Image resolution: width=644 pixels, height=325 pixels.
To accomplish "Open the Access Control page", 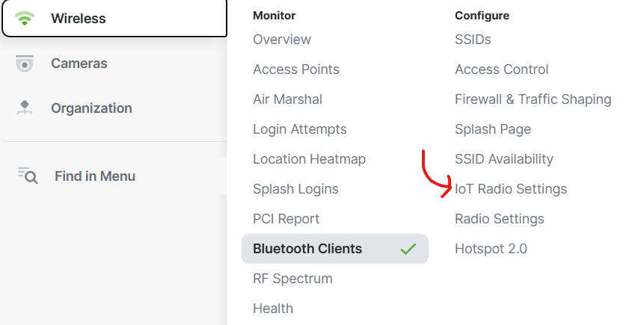I will (501, 69).
